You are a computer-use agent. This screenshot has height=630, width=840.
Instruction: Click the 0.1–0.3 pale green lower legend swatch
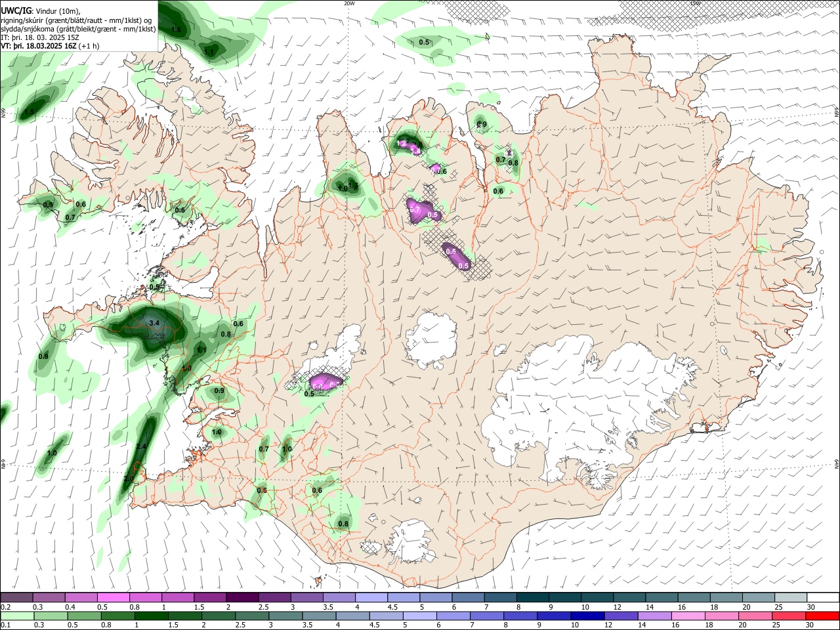click(x=17, y=616)
